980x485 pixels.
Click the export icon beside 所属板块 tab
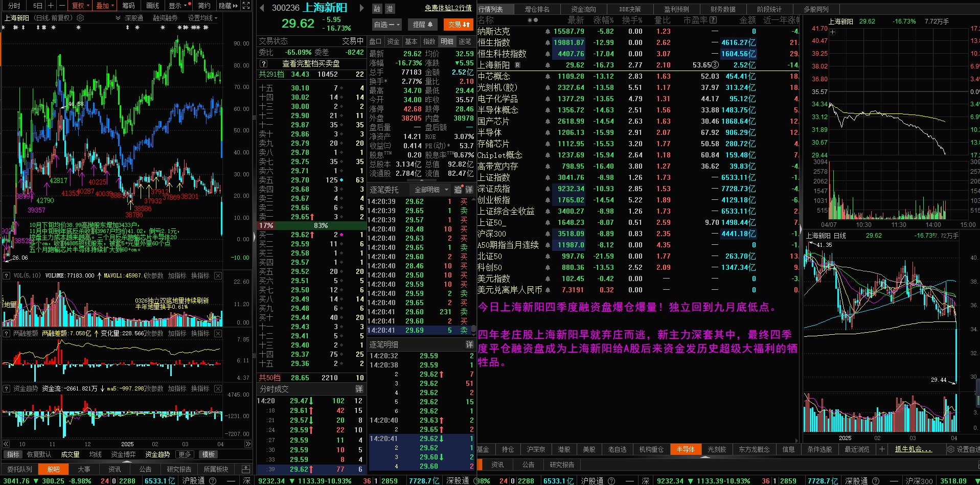pyautogui.click(x=246, y=469)
